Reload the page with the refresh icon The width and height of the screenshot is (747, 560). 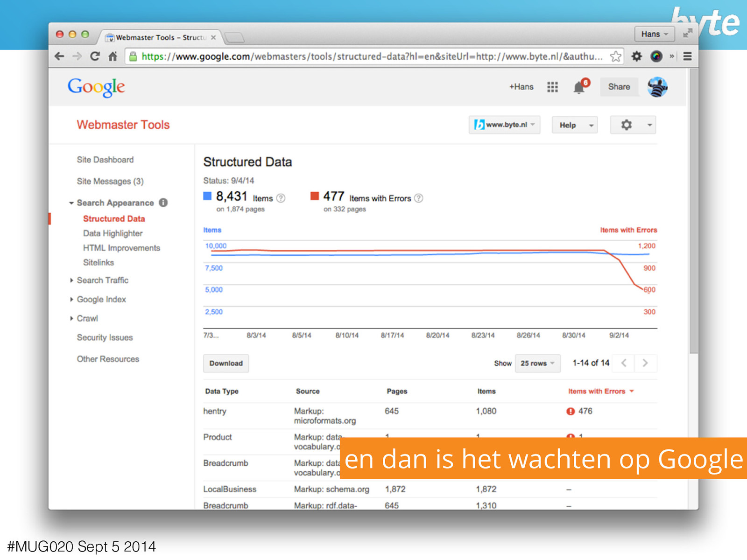point(95,56)
